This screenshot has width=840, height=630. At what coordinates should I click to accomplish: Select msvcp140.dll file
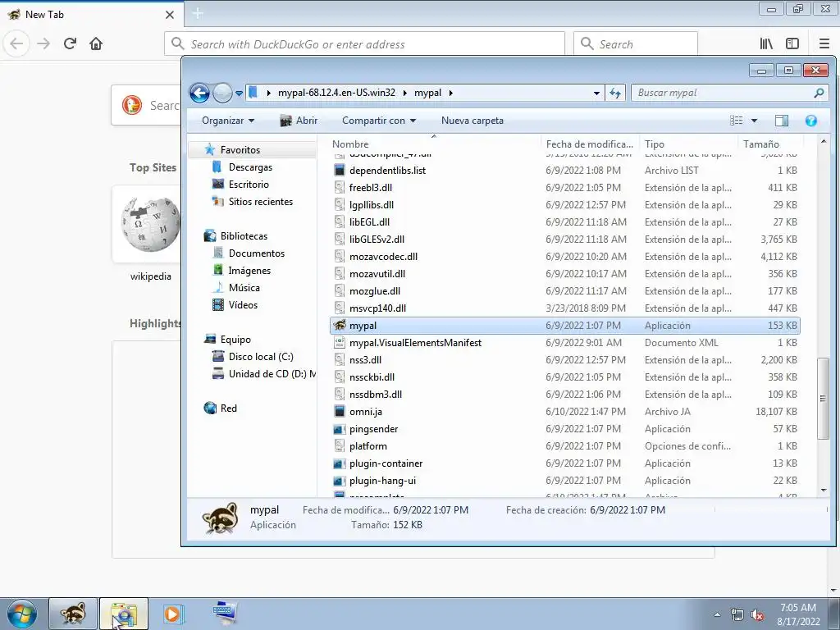tap(377, 308)
